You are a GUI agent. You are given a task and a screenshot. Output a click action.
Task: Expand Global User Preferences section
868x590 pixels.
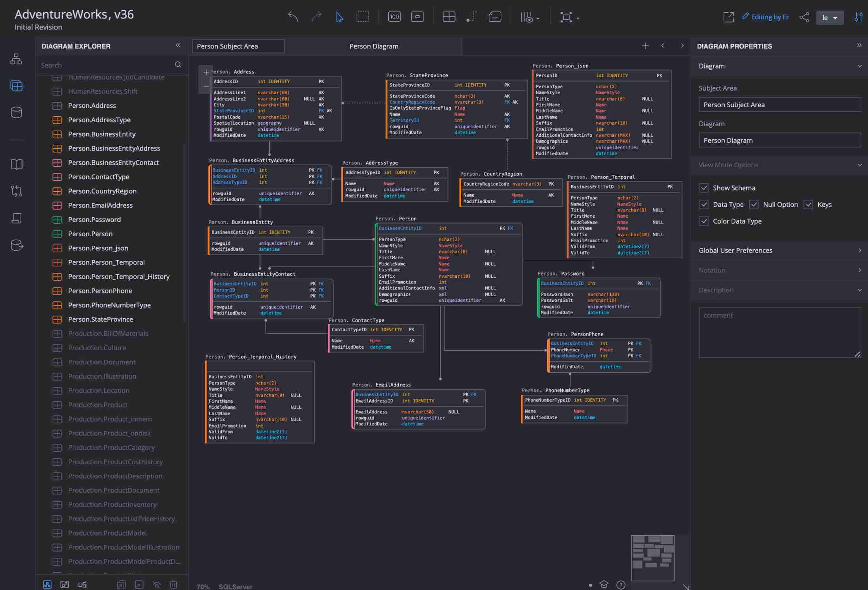point(779,250)
